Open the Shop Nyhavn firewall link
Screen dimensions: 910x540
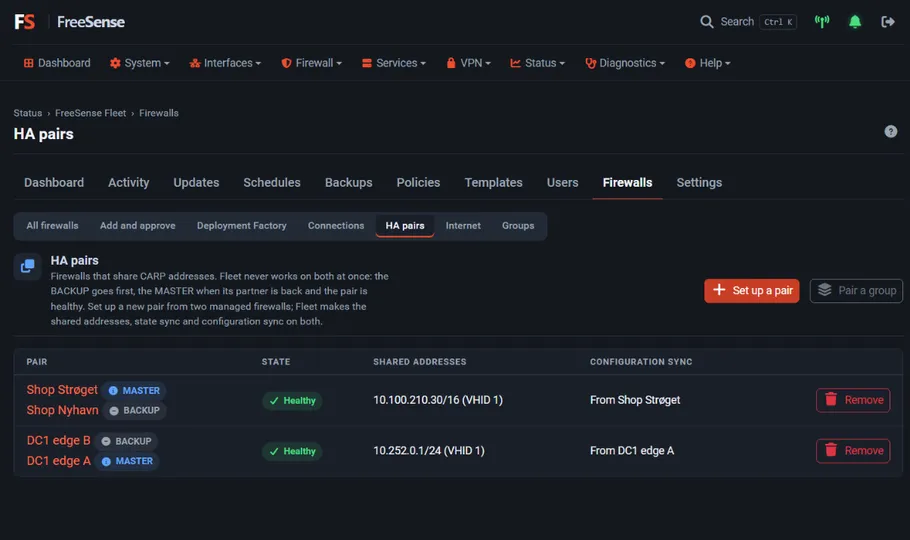[x=63, y=410]
